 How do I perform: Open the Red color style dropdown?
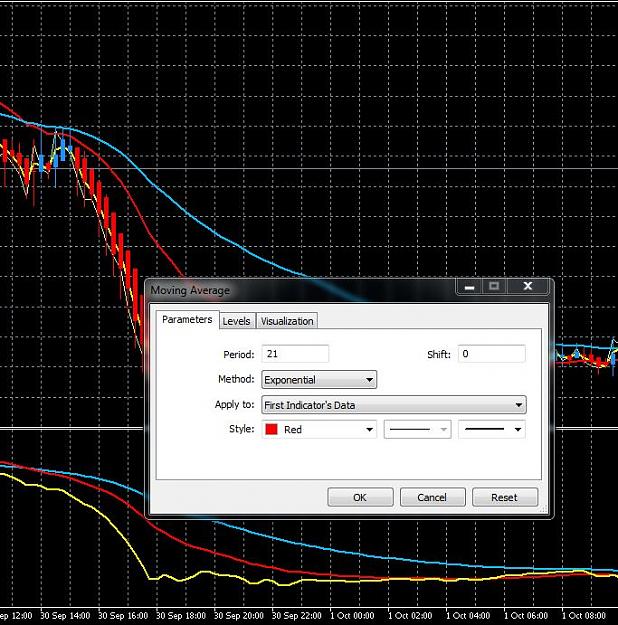[319, 429]
